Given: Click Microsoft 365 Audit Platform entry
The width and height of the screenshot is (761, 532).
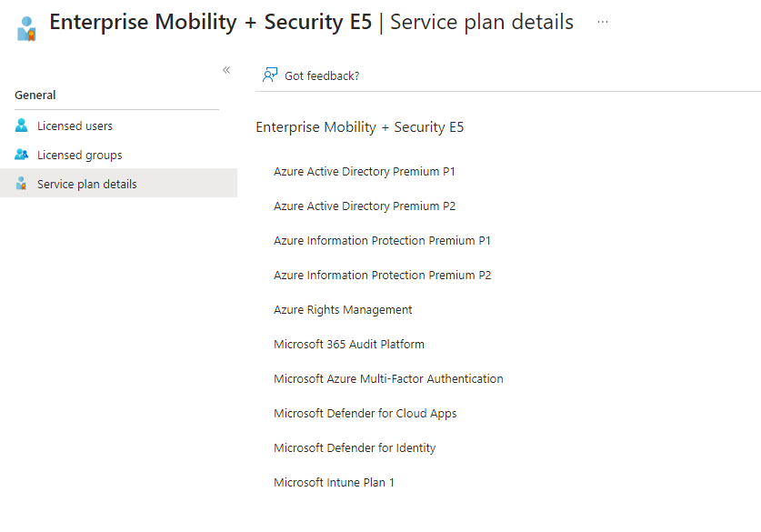Looking at the screenshot, I should click(349, 345).
